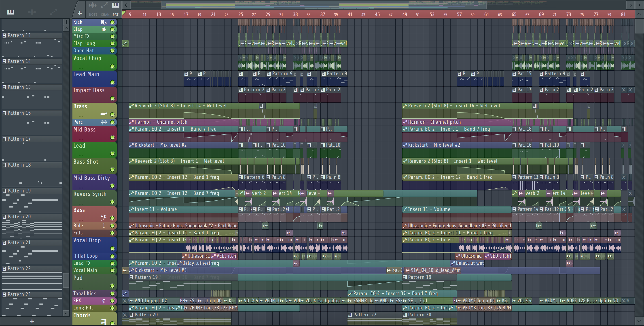Disable the Impact Bass track
This screenshot has height=326, width=644.
(x=112, y=98)
